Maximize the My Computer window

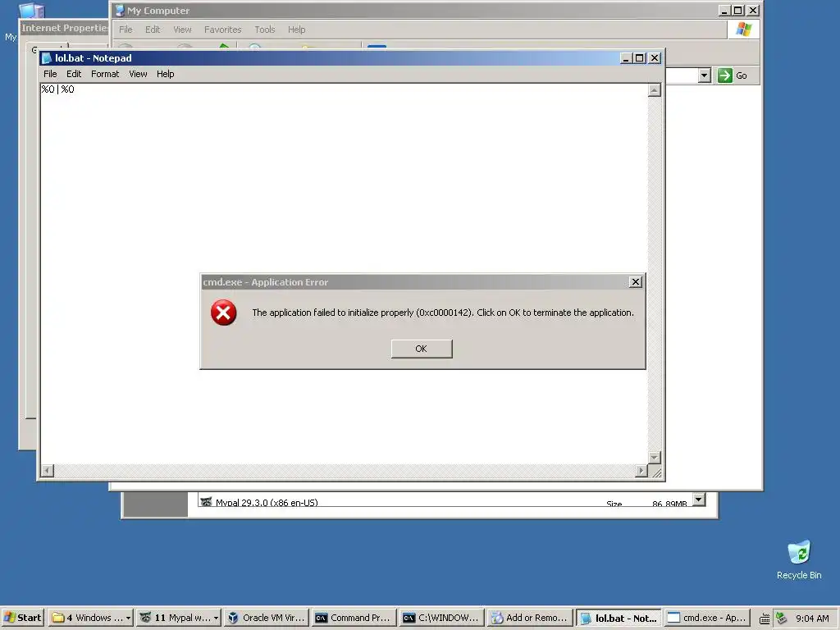[737, 10]
